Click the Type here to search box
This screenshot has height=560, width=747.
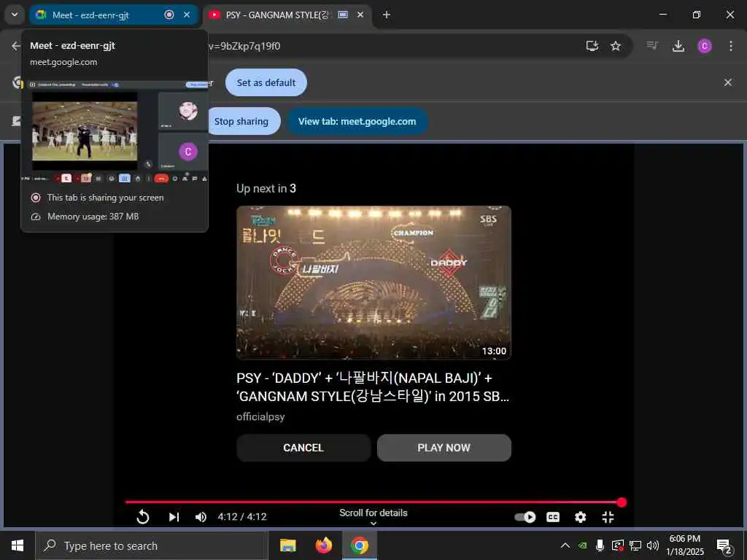[x=152, y=545]
